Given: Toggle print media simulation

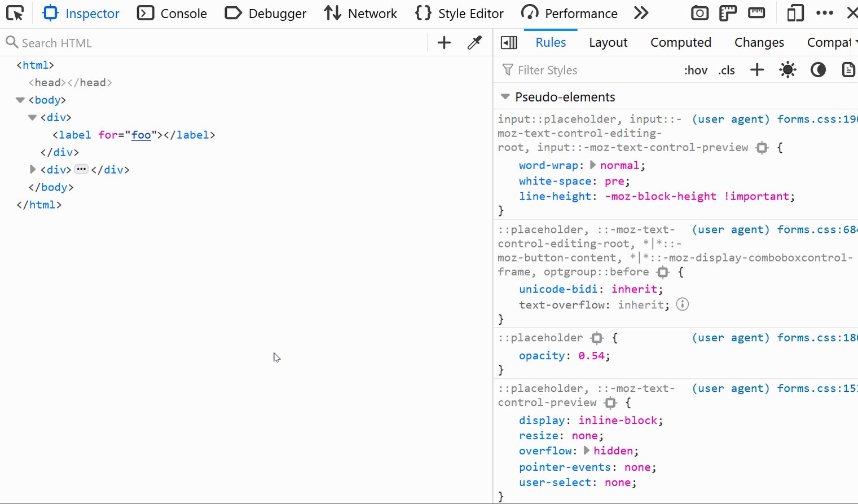Looking at the screenshot, I should click(848, 70).
